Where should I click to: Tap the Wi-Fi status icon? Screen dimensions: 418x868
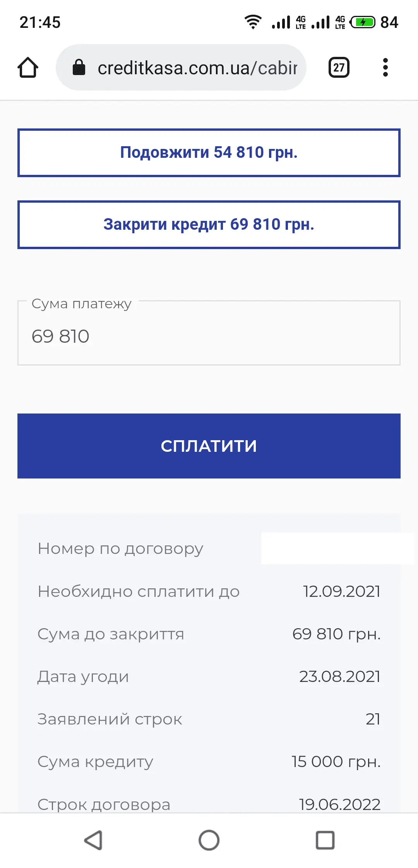coord(253,22)
